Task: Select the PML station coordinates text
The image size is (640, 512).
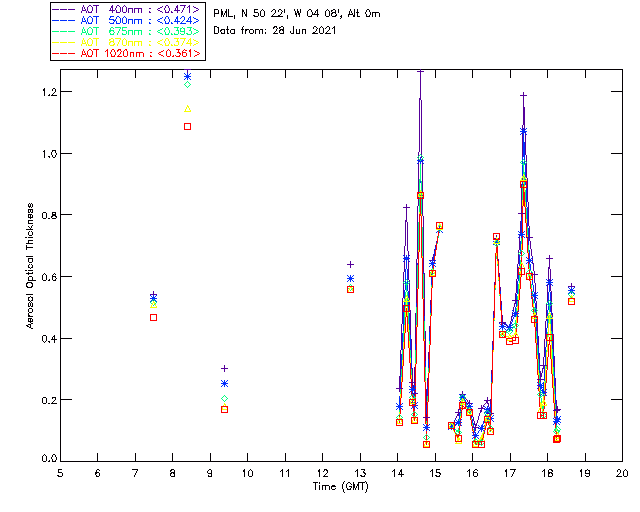Action: click(297, 14)
